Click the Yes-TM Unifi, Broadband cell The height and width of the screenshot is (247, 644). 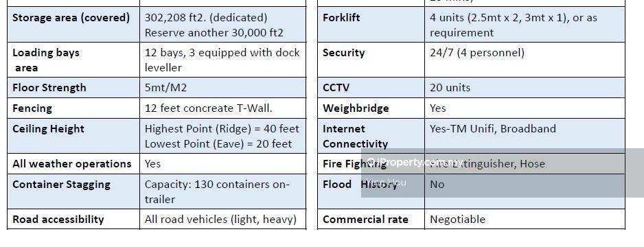click(525, 137)
